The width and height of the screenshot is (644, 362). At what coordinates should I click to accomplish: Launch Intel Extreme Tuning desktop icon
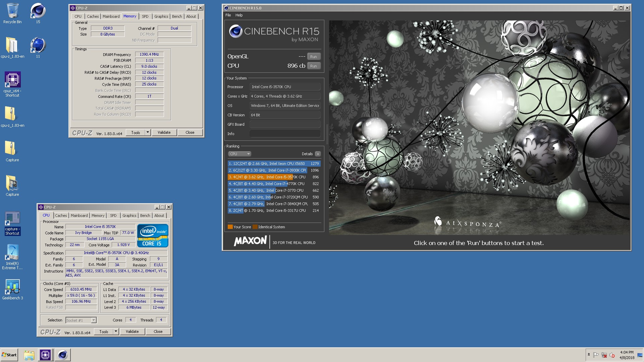12,257
